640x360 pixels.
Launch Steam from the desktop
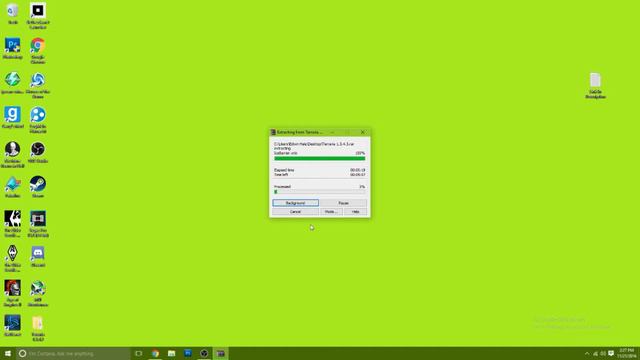(38, 187)
